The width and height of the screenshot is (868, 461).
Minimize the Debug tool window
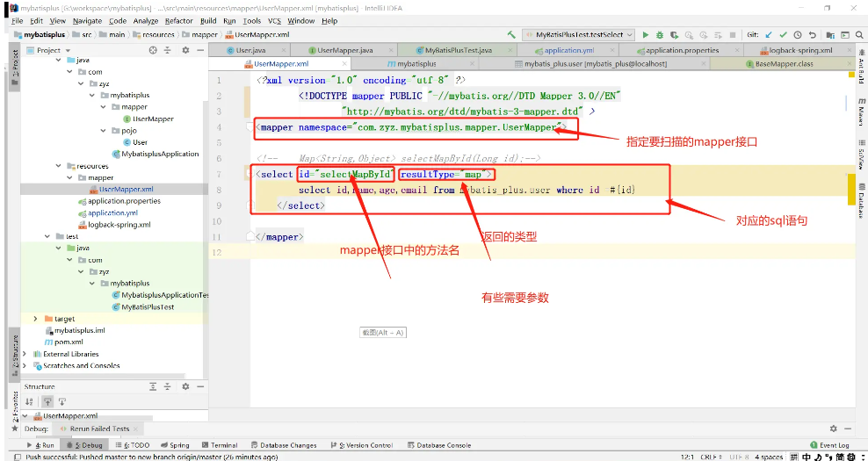click(x=850, y=429)
